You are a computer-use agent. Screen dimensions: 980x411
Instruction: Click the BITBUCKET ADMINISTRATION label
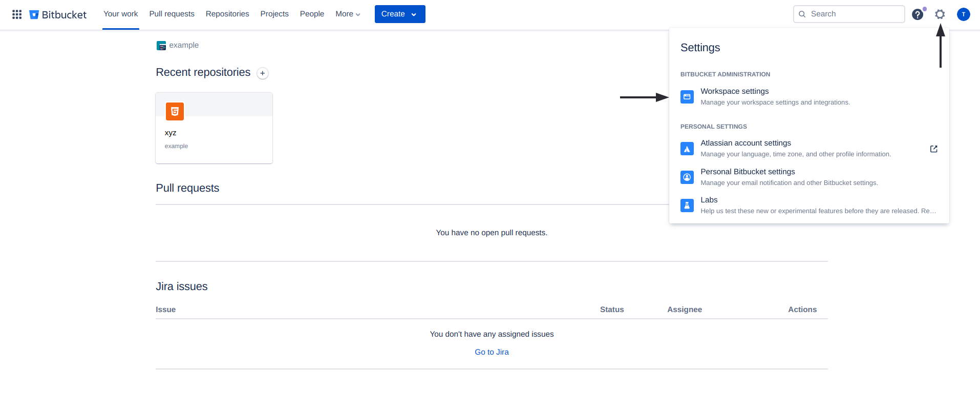click(x=725, y=74)
